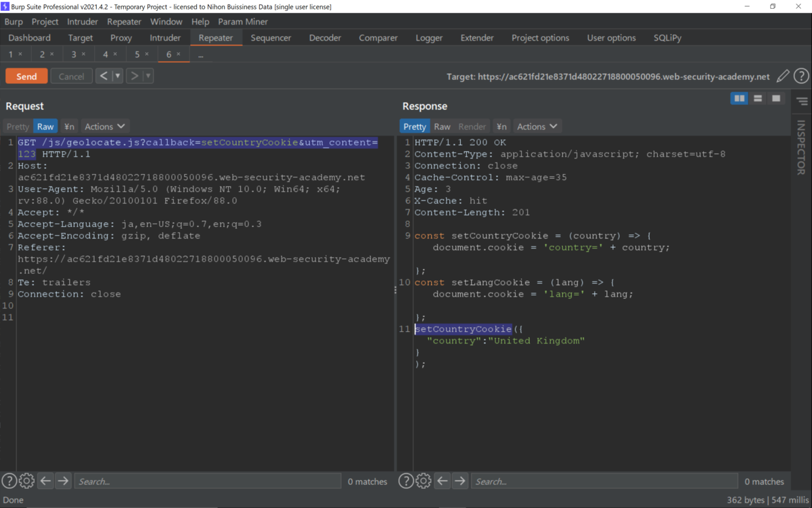Go forward to the next request in history
The height and width of the screenshot is (508, 812).
click(134, 76)
